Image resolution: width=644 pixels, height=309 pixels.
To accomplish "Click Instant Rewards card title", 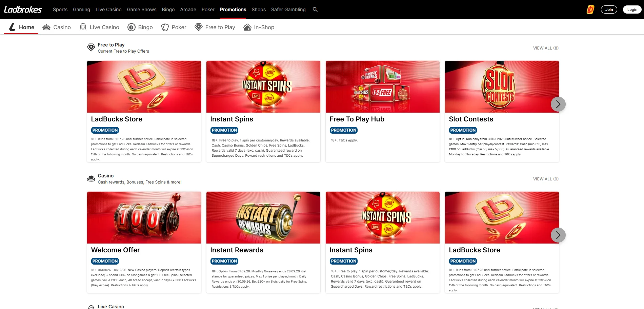I will (237, 250).
